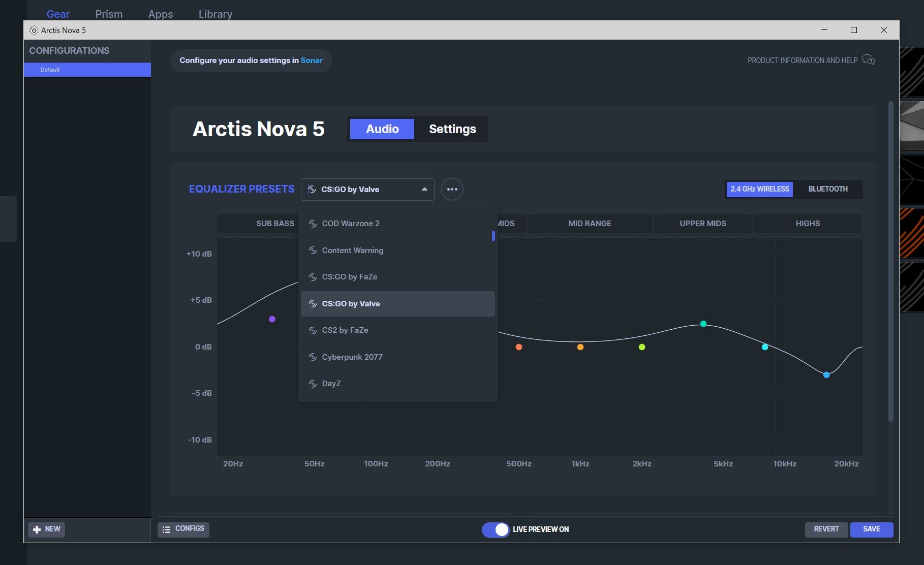Choose the CS:GO by FaZe preset
924x565 pixels.
point(397,277)
